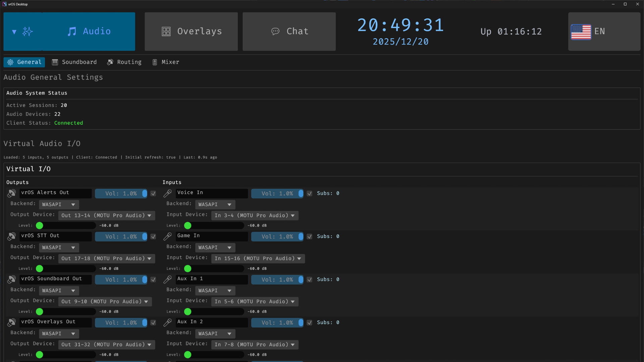This screenshot has height=362, width=644.
Task: Select the EN language button
Action: pyautogui.click(x=604, y=31)
